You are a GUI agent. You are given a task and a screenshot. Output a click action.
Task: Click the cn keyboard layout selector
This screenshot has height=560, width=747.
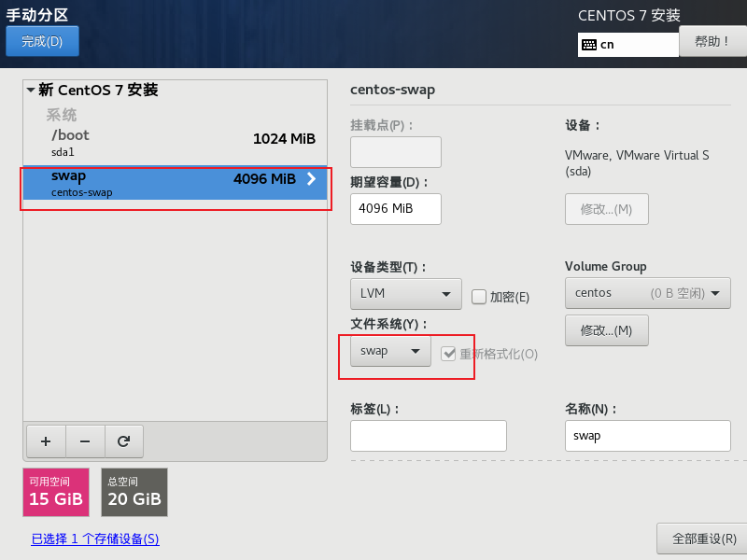[x=627, y=45]
